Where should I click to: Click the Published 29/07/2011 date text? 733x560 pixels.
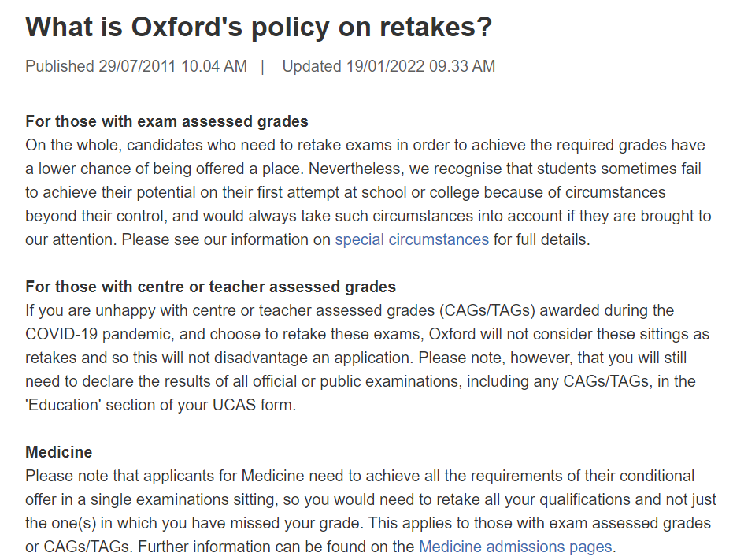tap(135, 66)
